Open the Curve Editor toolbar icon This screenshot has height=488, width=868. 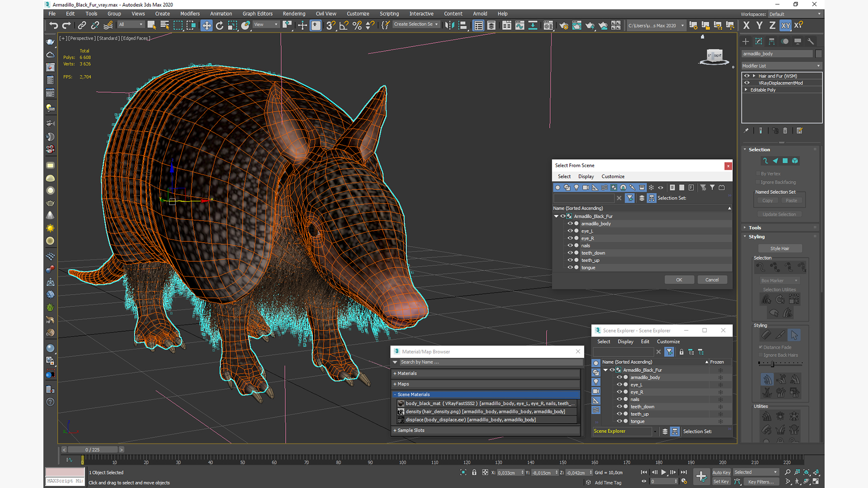(x=520, y=25)
